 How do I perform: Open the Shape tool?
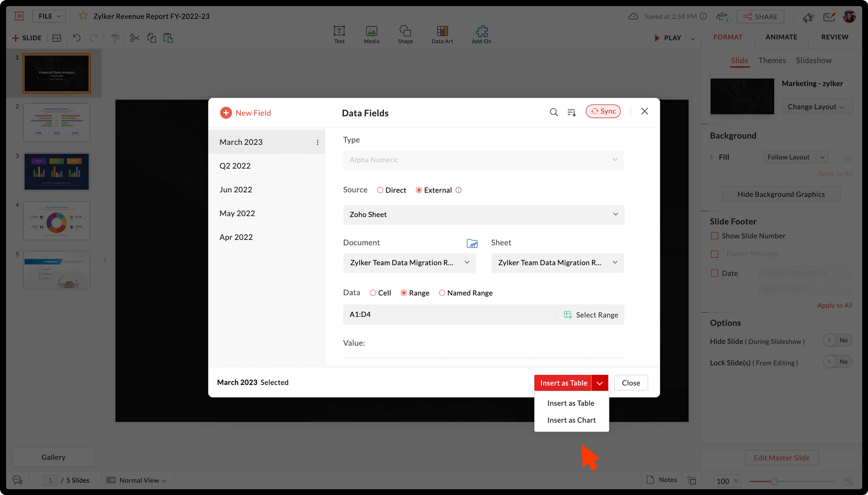click(405, 35)
